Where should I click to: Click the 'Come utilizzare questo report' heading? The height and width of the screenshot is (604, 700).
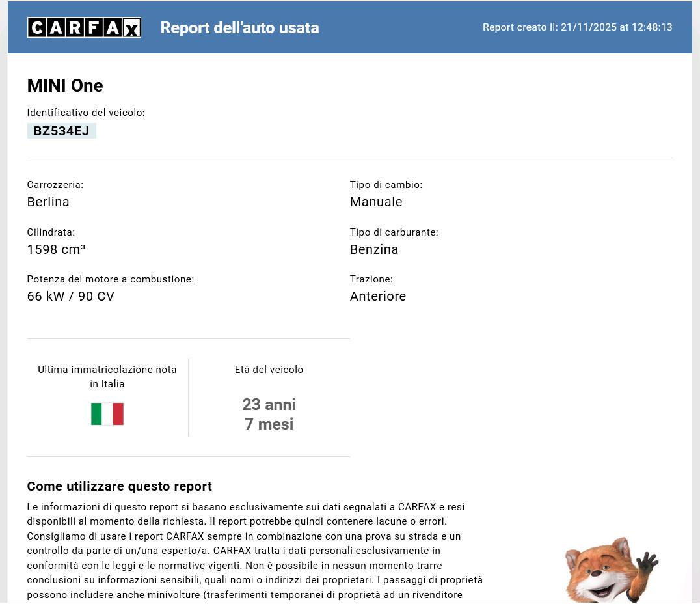[x=119, y=486]
